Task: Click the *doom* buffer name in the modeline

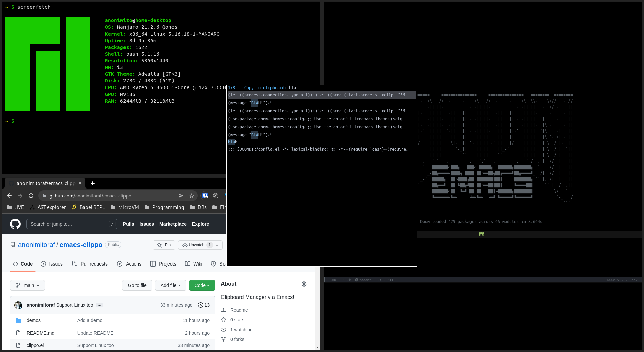Action: coord(365,280)
